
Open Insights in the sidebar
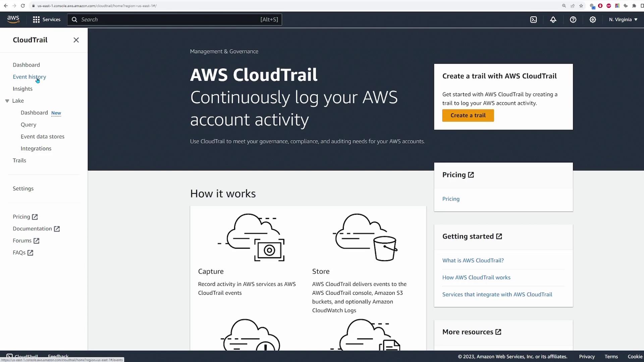pos(22,89)
